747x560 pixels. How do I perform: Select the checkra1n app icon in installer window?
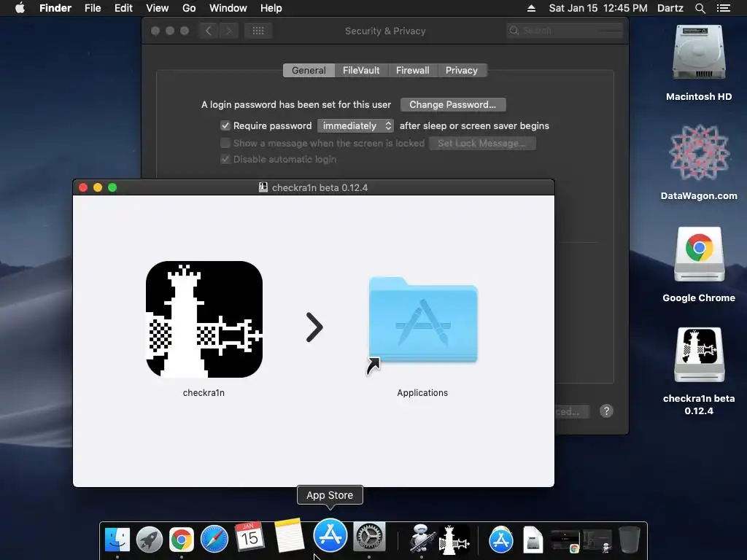point(204,319)
